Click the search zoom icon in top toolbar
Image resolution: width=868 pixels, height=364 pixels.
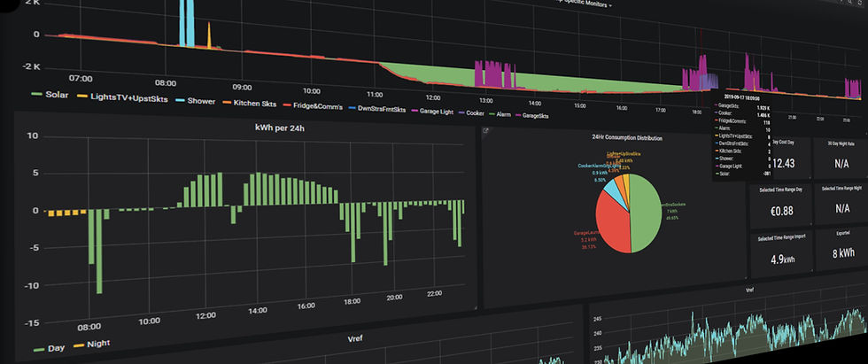point(851,4)
